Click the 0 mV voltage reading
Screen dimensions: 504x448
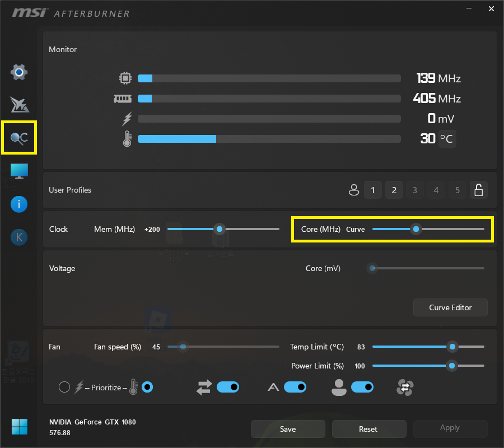[x=441, y=119]
